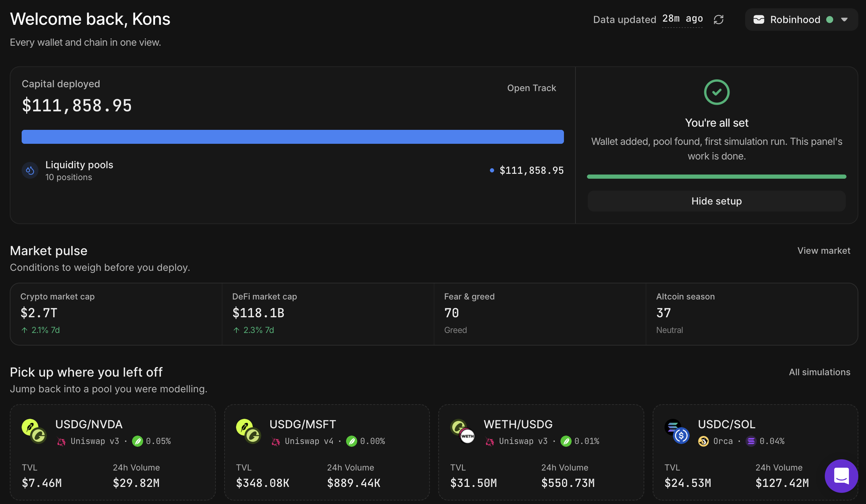Viewport: 866px width, 504px height.
Task: Click green chain icon beside 0.05% fee
Action: [x=138, y=442]
